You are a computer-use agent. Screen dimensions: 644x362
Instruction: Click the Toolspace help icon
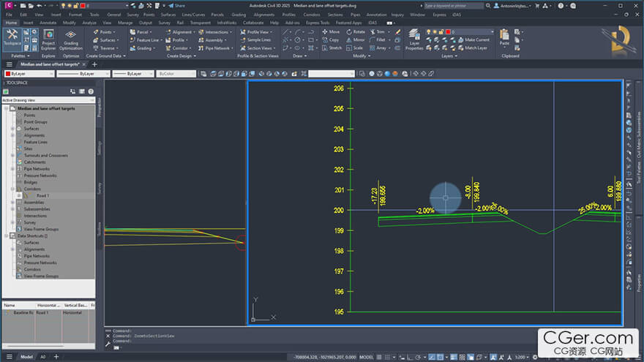(91, 91)
